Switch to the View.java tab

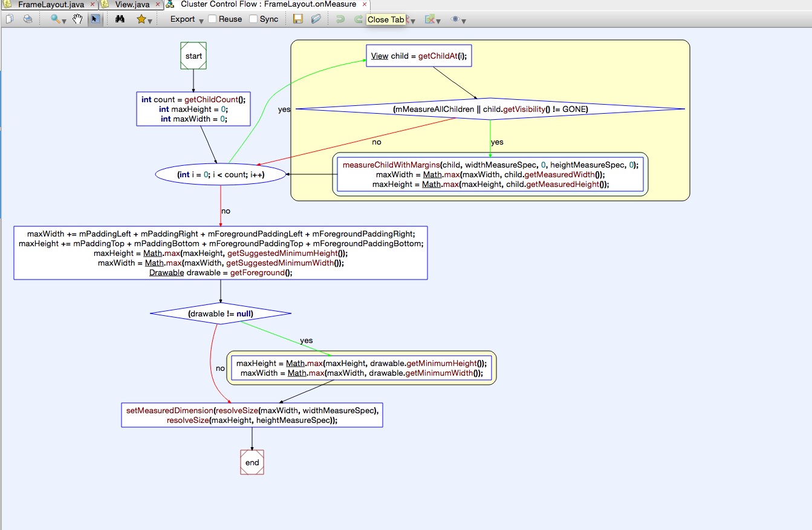pos(132,4)
